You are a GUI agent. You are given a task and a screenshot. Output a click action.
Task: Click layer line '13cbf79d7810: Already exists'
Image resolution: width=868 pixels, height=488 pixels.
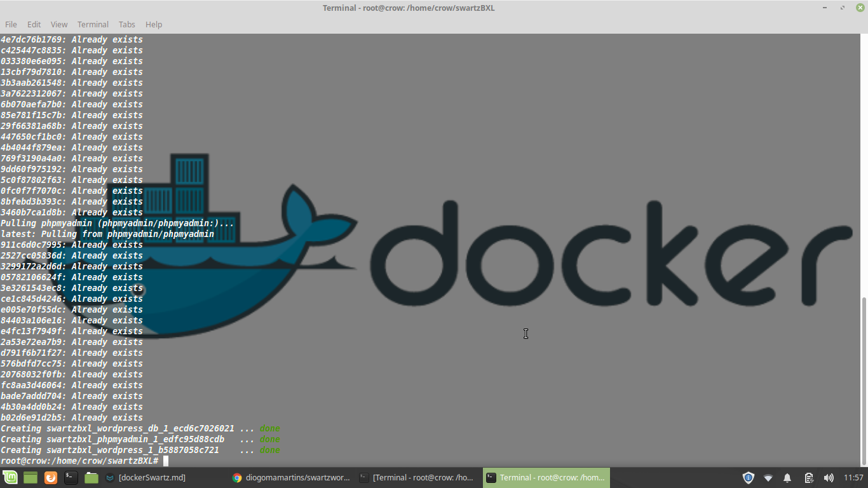click(72, 72)
